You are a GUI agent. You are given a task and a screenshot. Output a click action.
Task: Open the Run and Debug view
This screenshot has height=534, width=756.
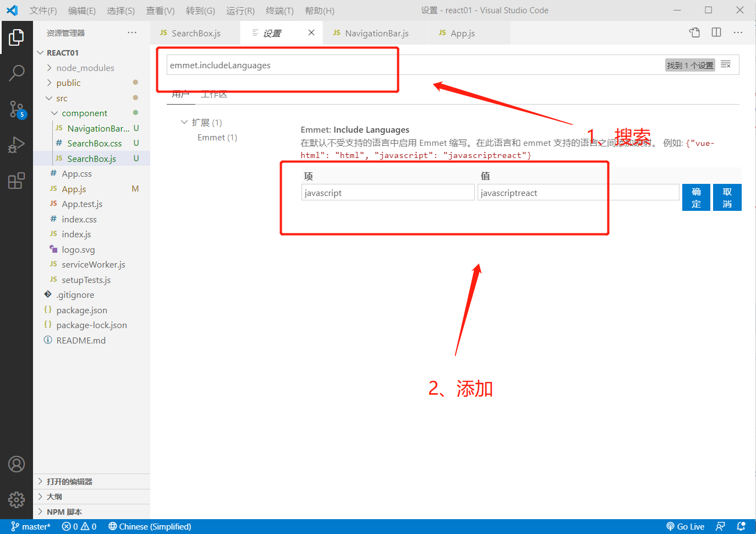click(x=17, y=145)
